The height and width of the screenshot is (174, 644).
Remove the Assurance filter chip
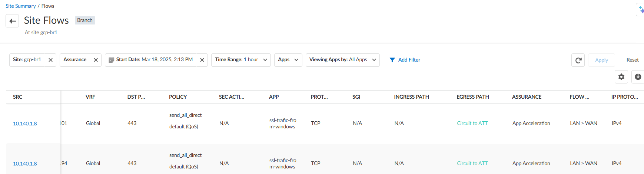tap(96, 60)
